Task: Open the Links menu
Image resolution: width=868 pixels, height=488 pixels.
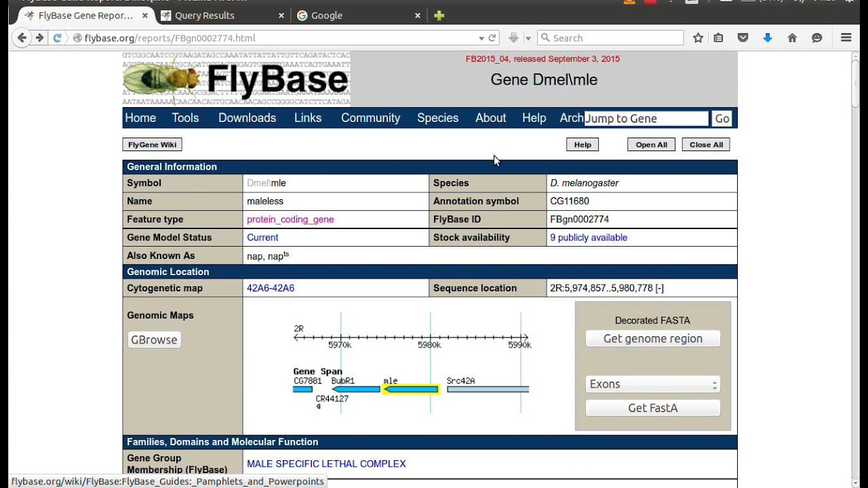Action: point(308,118)
